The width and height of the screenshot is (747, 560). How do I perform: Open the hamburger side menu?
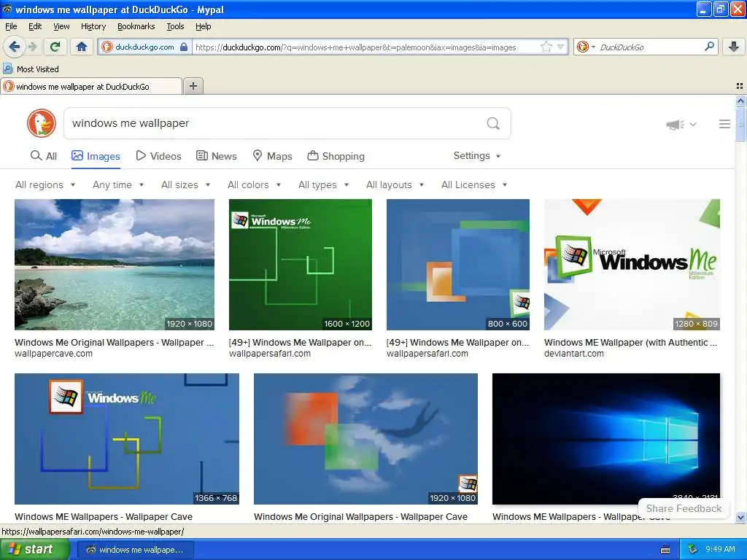pyautogui.click(x=724, y=124)
